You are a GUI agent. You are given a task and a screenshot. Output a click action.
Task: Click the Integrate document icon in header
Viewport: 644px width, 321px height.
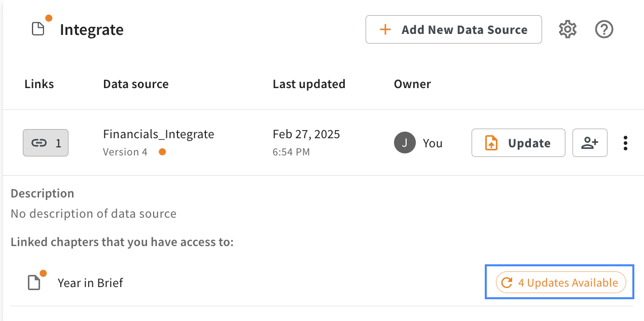39,28
